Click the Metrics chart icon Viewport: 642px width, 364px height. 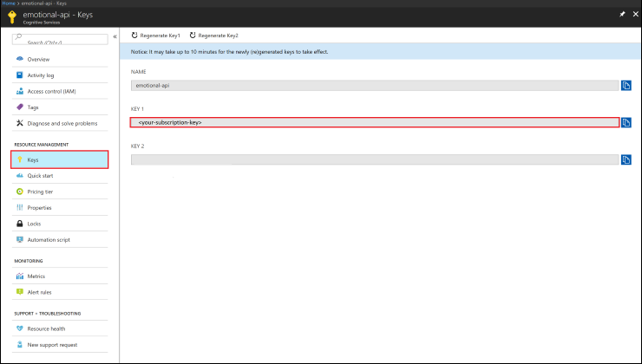tap(20, 276)
